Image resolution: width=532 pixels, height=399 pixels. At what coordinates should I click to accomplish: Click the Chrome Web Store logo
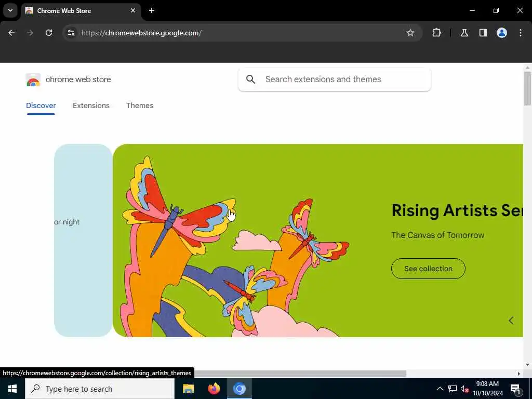(x=33, y=79)
